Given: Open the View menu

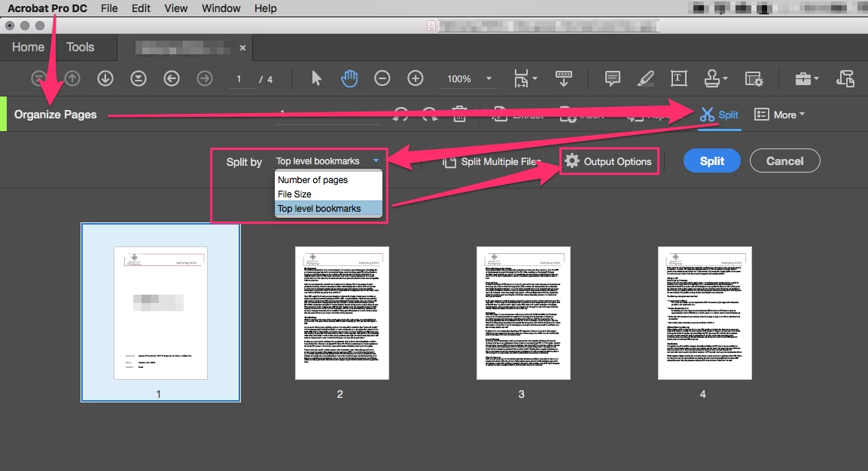Looking at the screenshot, I should tap(176, 8).
